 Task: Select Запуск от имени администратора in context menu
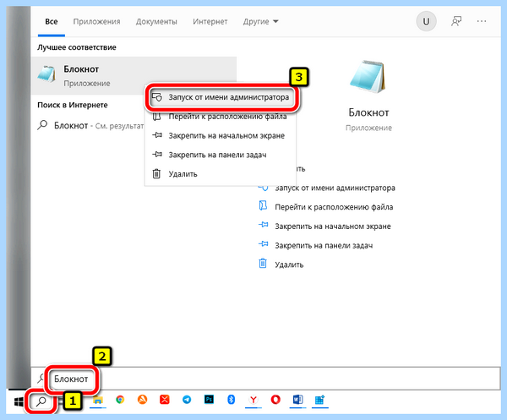point(221,97)
